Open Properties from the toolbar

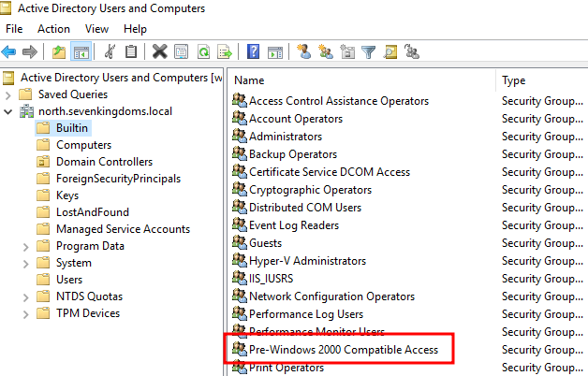coord(181,52)
